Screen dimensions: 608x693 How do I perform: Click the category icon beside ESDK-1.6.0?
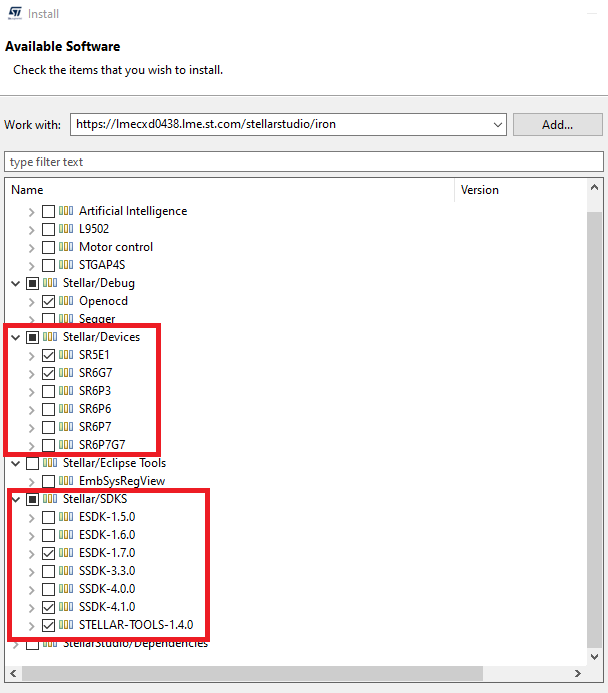[x=66, y=535]
